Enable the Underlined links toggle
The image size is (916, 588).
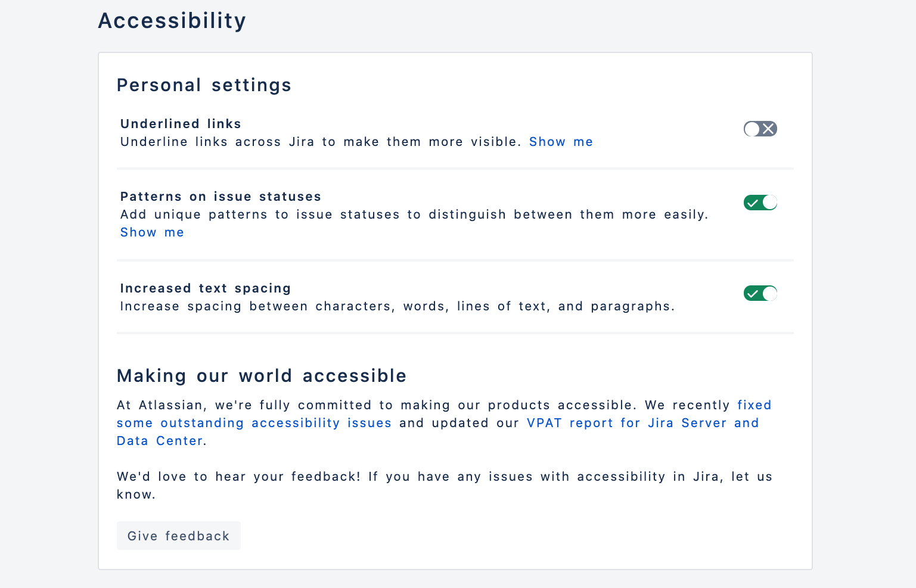(x=760, y=129)
